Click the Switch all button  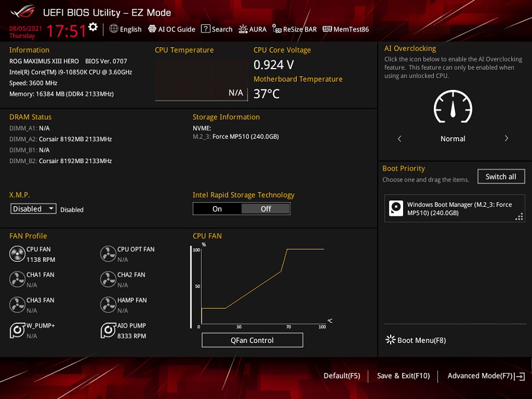click(x=501, y=176)
